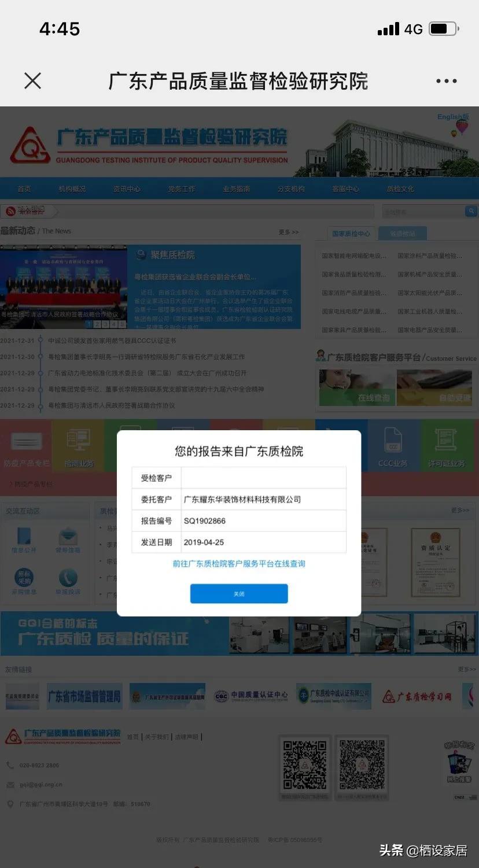Click the 在线查询 customer service image
479x868 pixels.
pyautogui.click(x=357, y=387)
